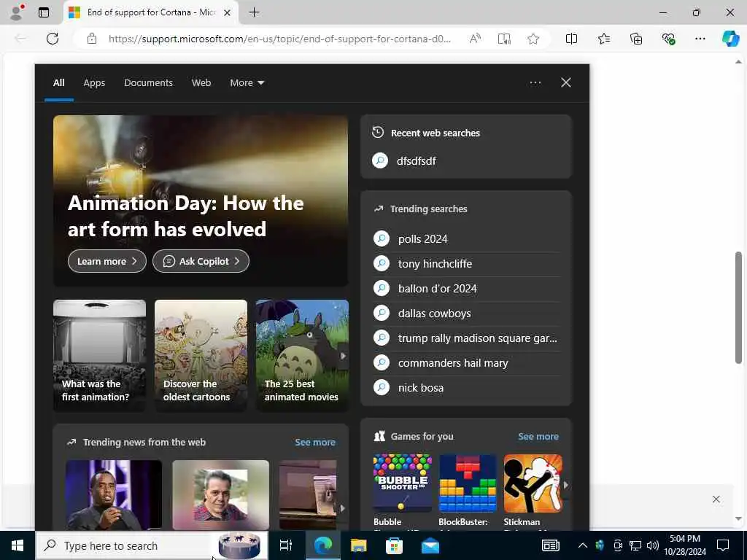Screen dimensions: 747x560
Task: Show hidden tray icons chevron
Action: (583, 545)
